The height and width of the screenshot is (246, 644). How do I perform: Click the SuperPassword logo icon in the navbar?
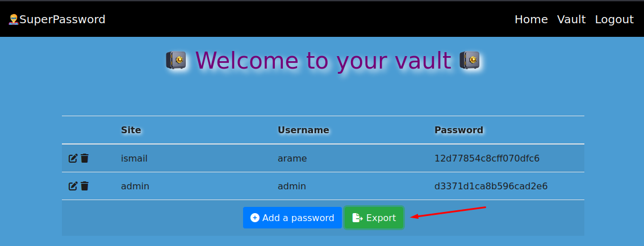click(x=14, y=19)
